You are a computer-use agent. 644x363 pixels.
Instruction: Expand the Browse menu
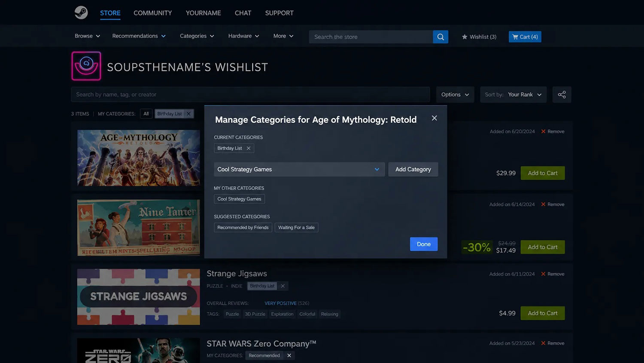point(87,36)
